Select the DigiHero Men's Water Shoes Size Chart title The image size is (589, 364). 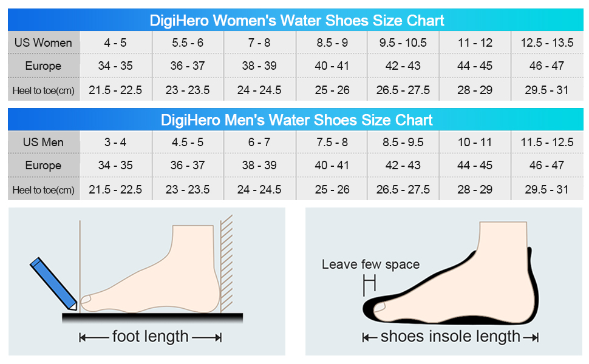tap(297, 120)
